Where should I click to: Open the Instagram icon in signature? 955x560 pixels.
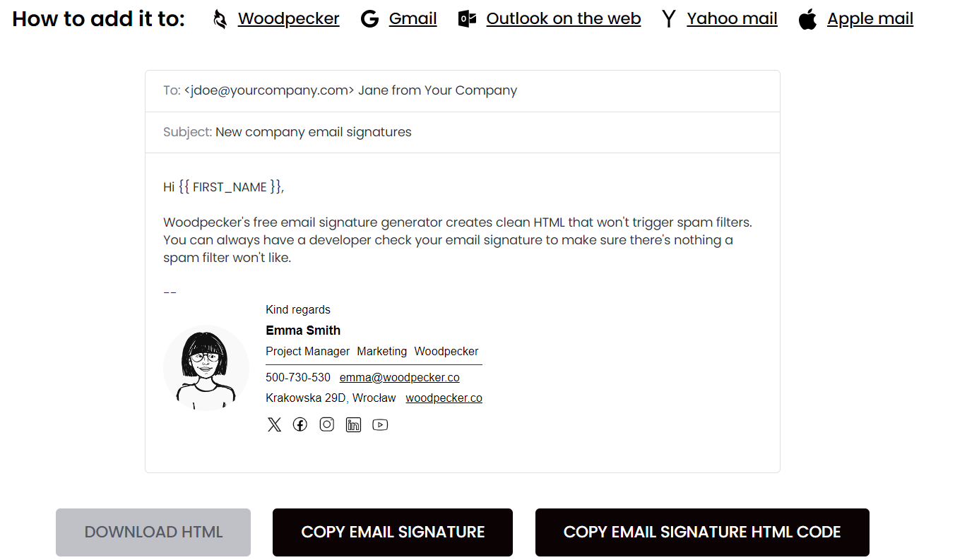click(x=326, y=424)
